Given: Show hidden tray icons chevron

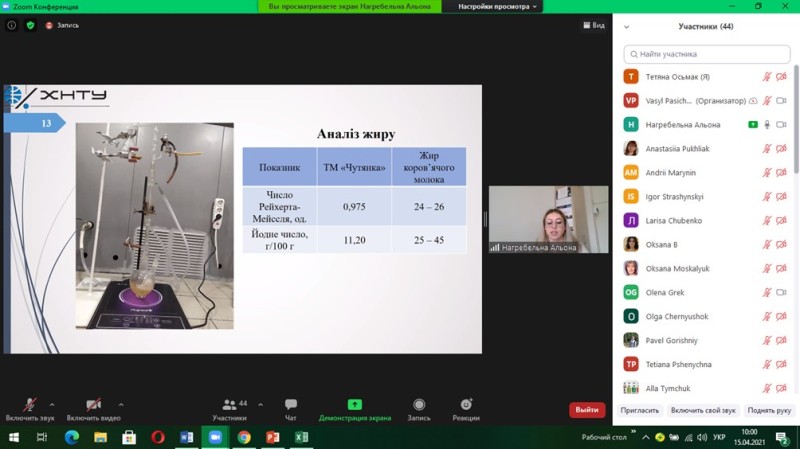Looking at the screenshot, I should pyautogui.click(x=646, y=437).
